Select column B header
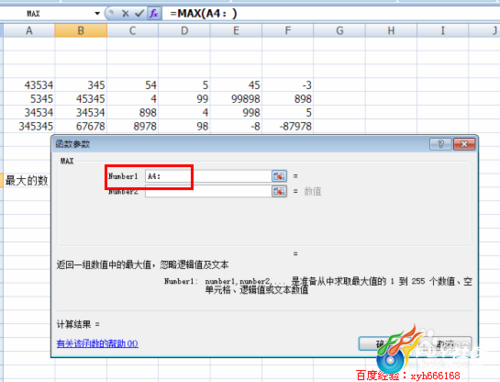This screenshot has width=500, height=382. [81, 31]
